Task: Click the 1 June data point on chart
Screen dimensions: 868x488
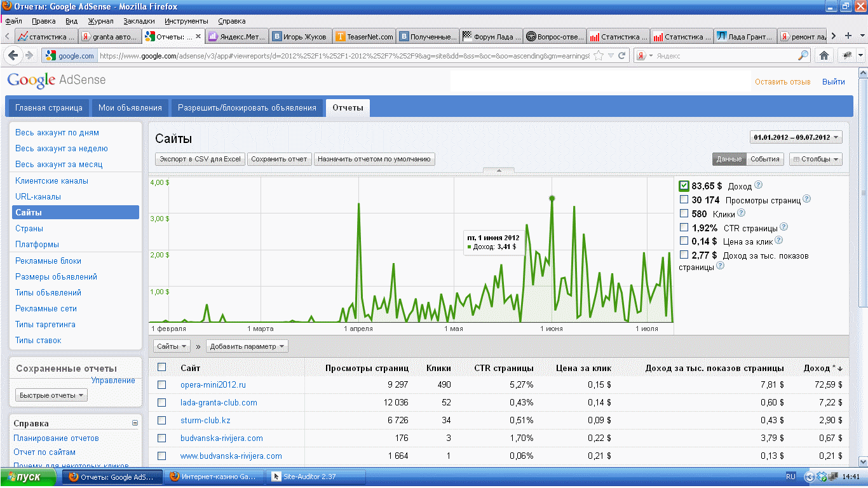Action: click(552, 198)
